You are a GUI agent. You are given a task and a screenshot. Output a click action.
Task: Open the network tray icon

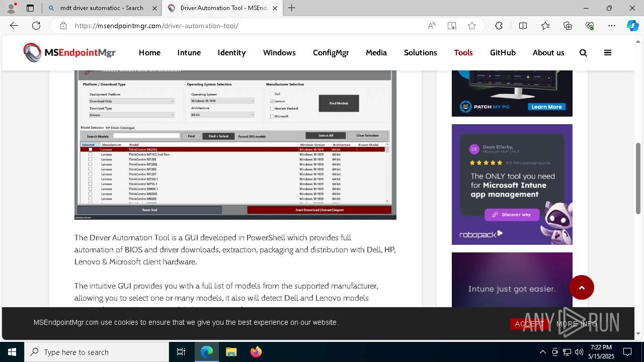pos(567,352)
